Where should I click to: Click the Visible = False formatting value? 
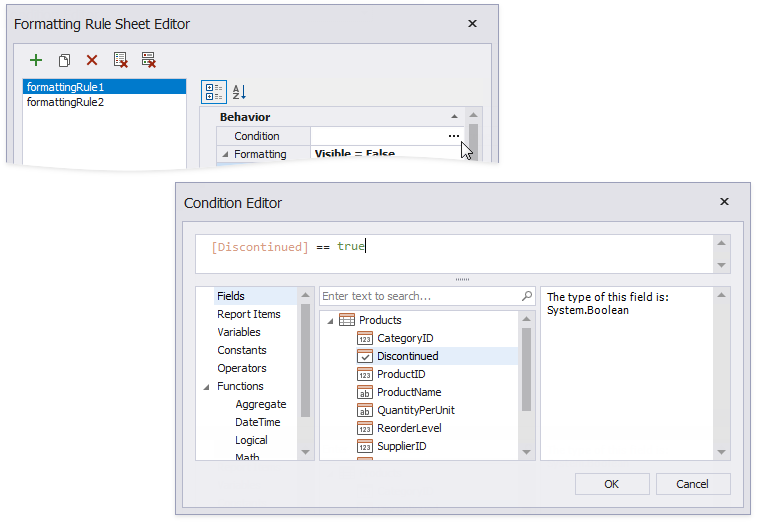click(355, 154)
